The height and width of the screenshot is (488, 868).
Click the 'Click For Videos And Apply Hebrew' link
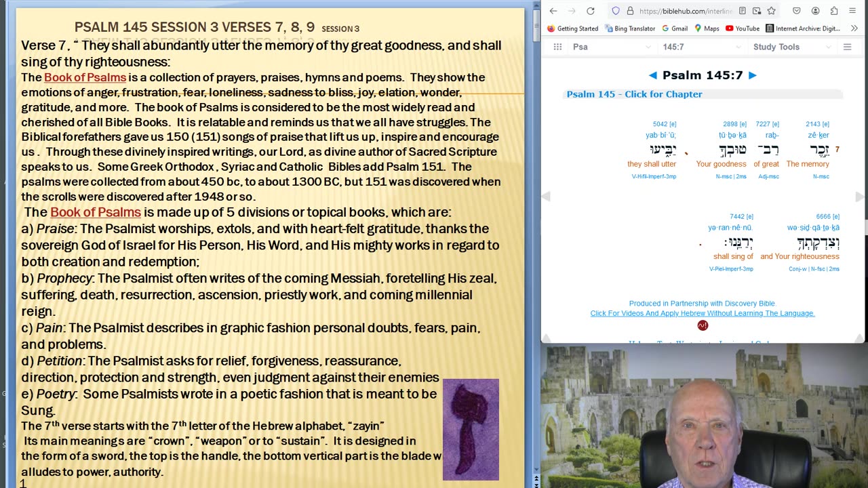tap(703, 313)
